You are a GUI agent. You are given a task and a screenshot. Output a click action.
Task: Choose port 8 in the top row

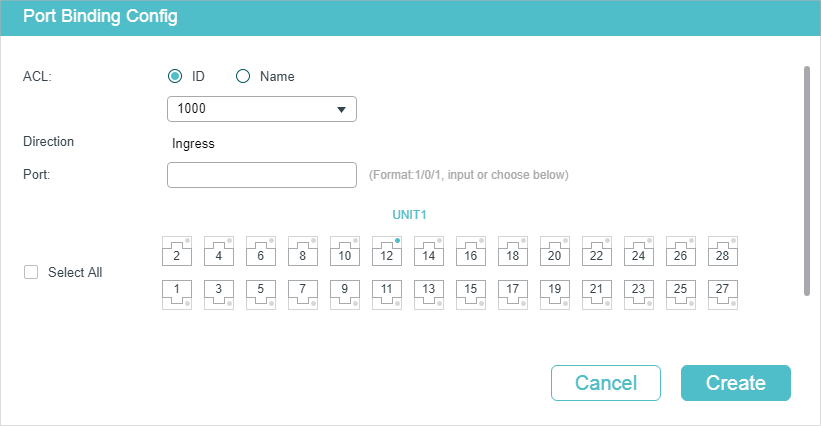(302, 253)
